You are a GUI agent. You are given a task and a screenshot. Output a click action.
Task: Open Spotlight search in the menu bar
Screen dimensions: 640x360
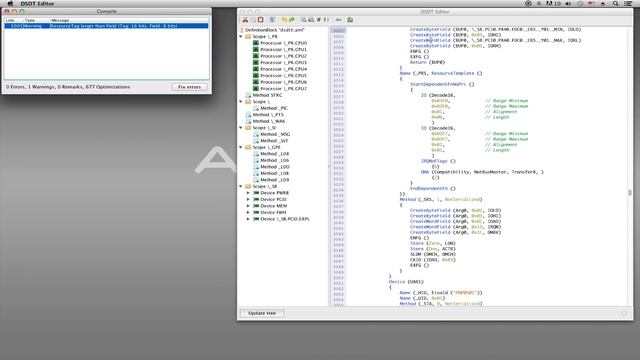[x=616, y=4]
